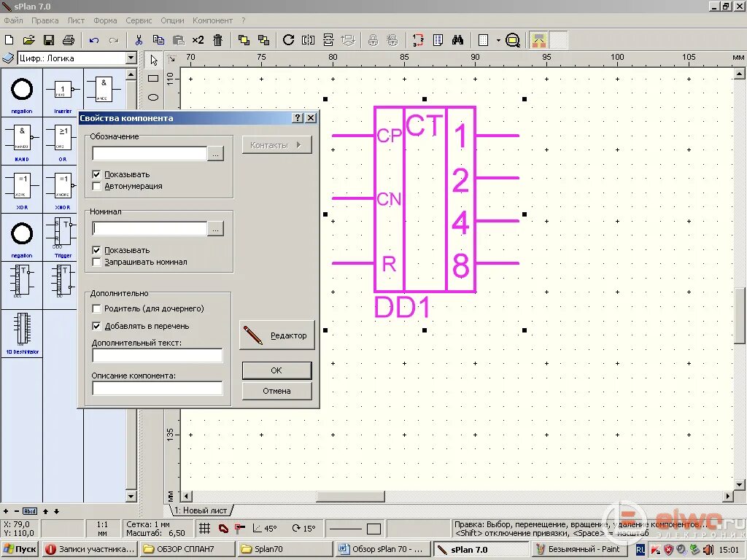Pick the XOR gate from library
Screen dimensions: 747x560
click(22, 189)
